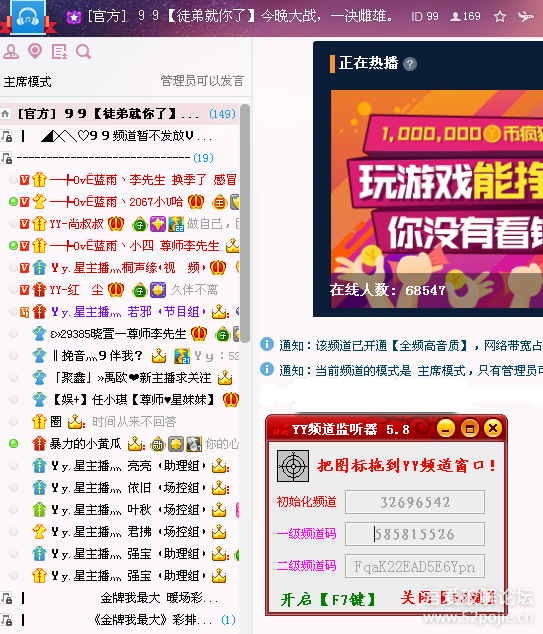Click the info icon beside 主席模式 notice
The width and height of the screenshot is (543, 634).
pyautogui.click(x=267, y=369)
